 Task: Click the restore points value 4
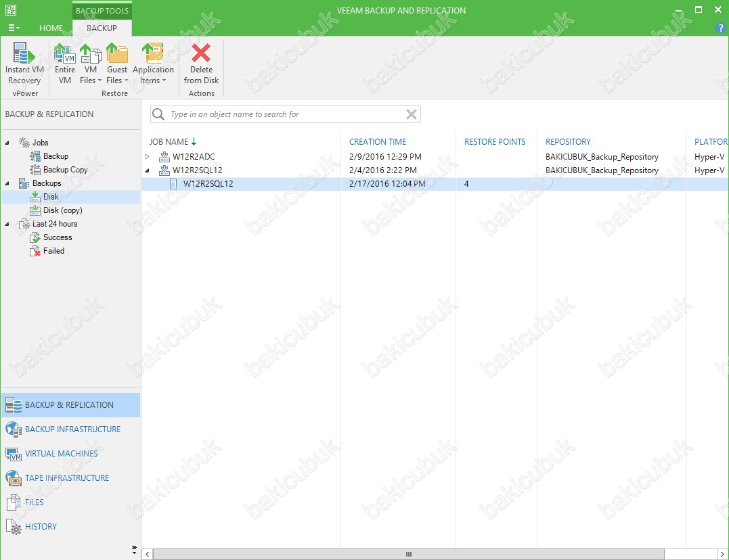[466, 183]
